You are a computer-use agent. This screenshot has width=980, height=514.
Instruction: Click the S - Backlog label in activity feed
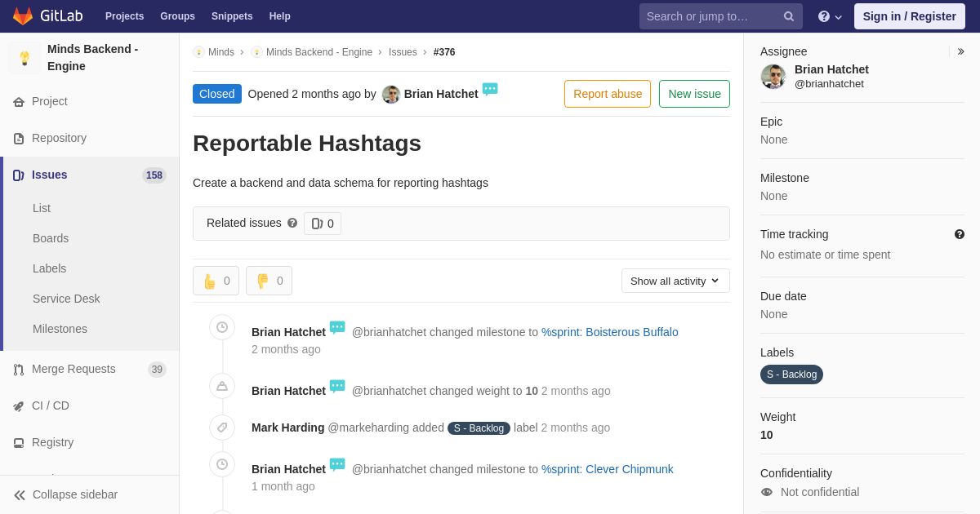pos(479,428)
